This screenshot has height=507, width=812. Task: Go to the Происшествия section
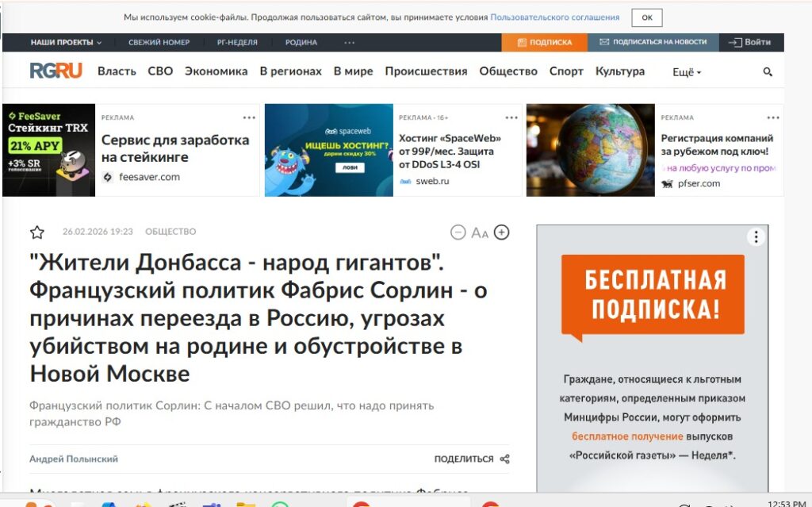[x=426, y=71]
